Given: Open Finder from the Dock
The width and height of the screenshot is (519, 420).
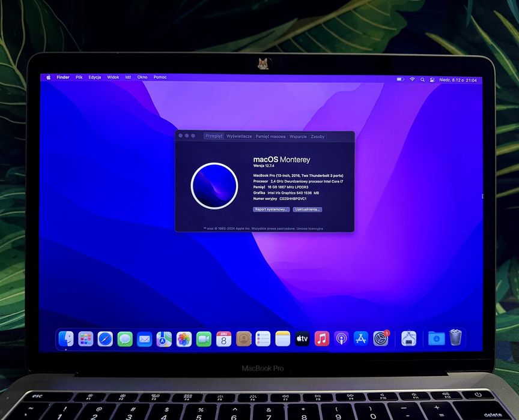Looking at the screenshot, I should [66, 338].
